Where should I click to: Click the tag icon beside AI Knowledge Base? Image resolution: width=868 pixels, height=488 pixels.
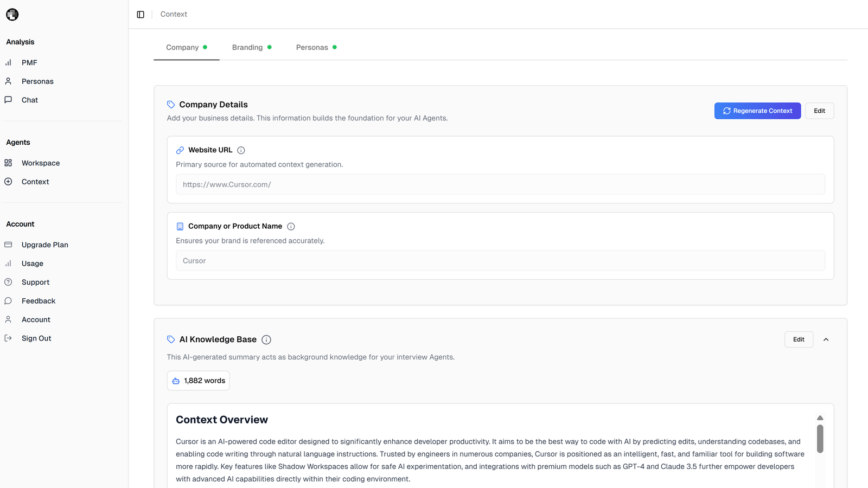coord(171,339)
